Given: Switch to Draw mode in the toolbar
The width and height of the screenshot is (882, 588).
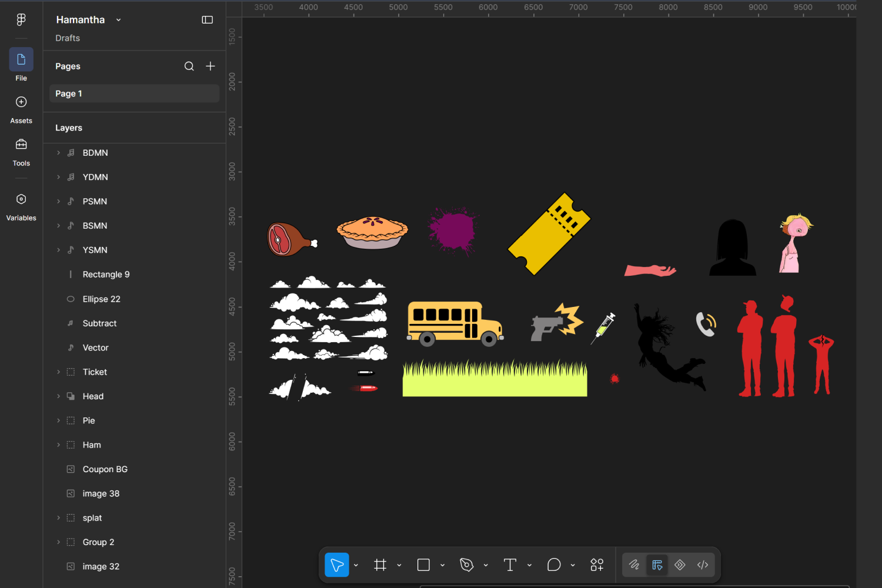Looking at the screenshot, I should [634, 565].
